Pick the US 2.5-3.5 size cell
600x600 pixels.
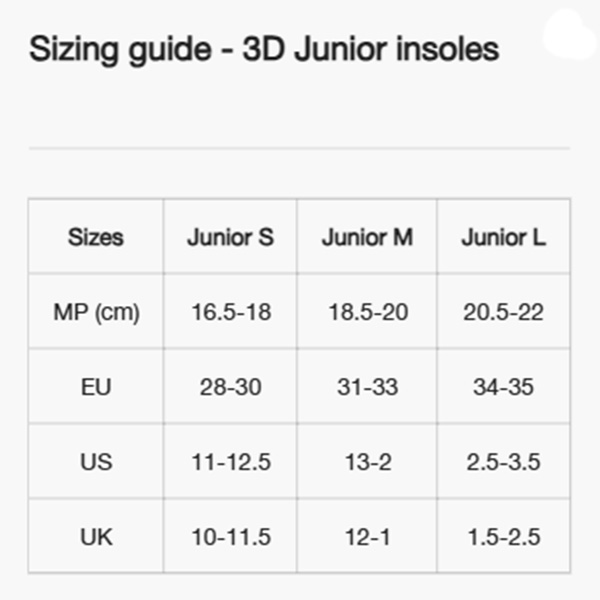[x=503, y=462]
